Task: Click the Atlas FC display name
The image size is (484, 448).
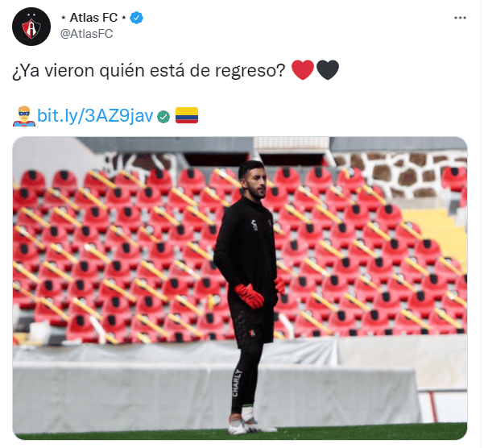Action: point(93,18)
